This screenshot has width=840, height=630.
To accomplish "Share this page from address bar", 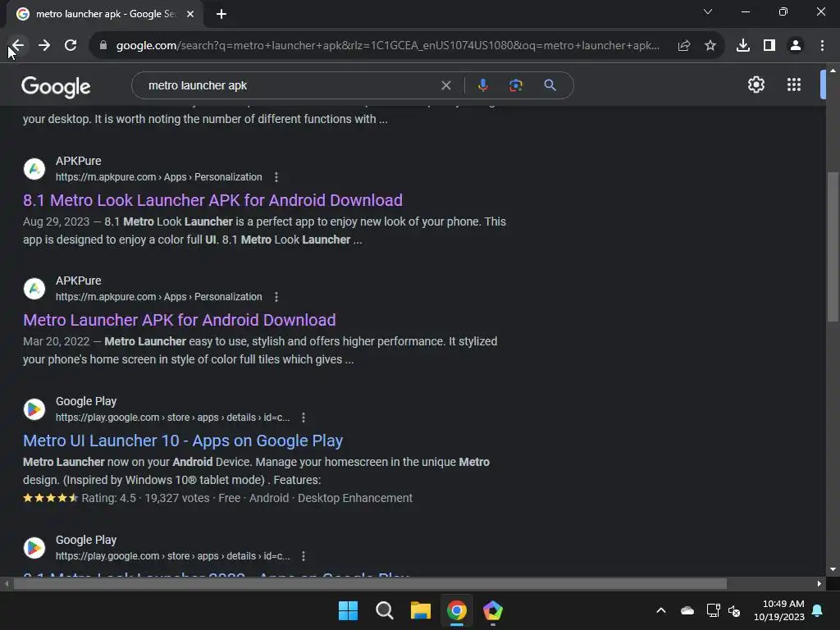I will click(684, 46).
